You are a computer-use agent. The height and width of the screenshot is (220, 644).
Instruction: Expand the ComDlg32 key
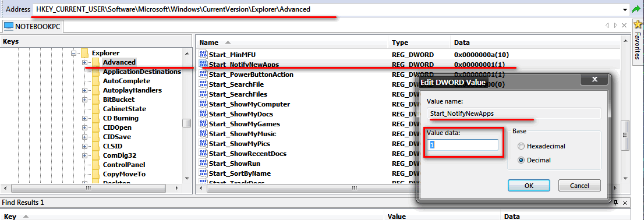click(84, 155)
